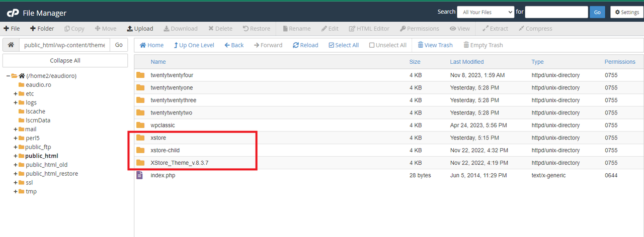Select the twentytwentytwo folder name

coord(171,113)
